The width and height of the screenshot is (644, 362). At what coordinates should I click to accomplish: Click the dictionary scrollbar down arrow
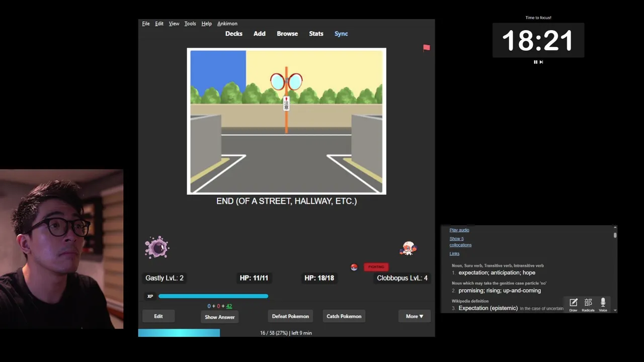click(615, 311)
